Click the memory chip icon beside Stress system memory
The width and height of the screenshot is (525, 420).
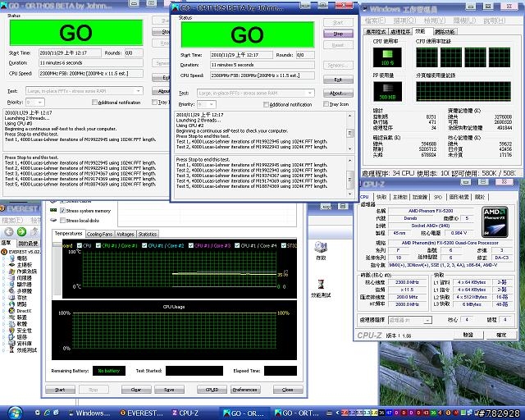pyautogui.click(x=53, y=210)
